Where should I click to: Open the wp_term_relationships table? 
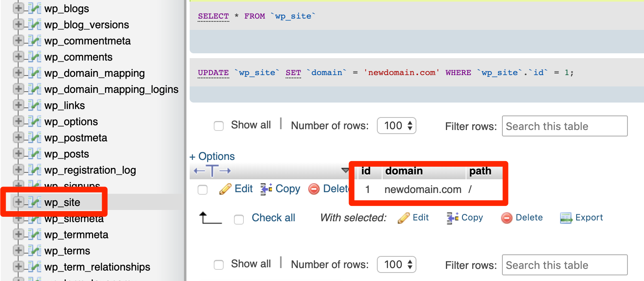click(x=97, y=267)
